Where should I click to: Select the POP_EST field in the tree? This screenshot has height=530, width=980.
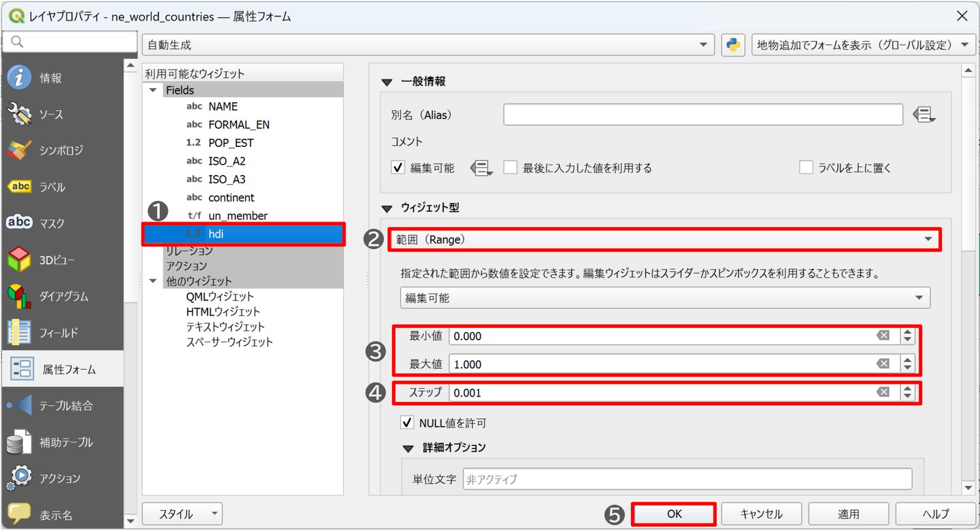(230, 143)
